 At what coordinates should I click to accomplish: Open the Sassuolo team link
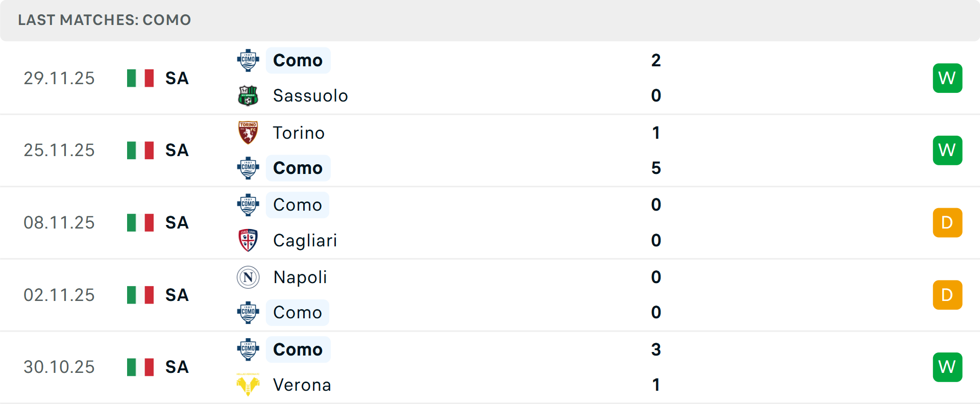click(310, 95)
